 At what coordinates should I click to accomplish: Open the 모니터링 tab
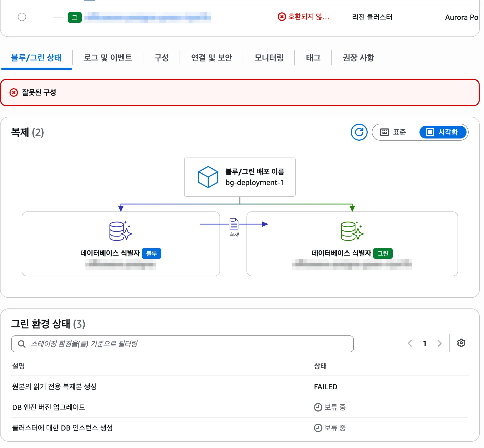point(269,58)
